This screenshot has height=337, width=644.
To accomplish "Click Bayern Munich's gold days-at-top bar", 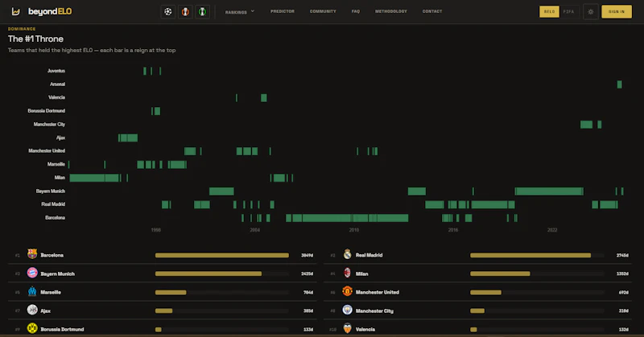I will (208, 273).
